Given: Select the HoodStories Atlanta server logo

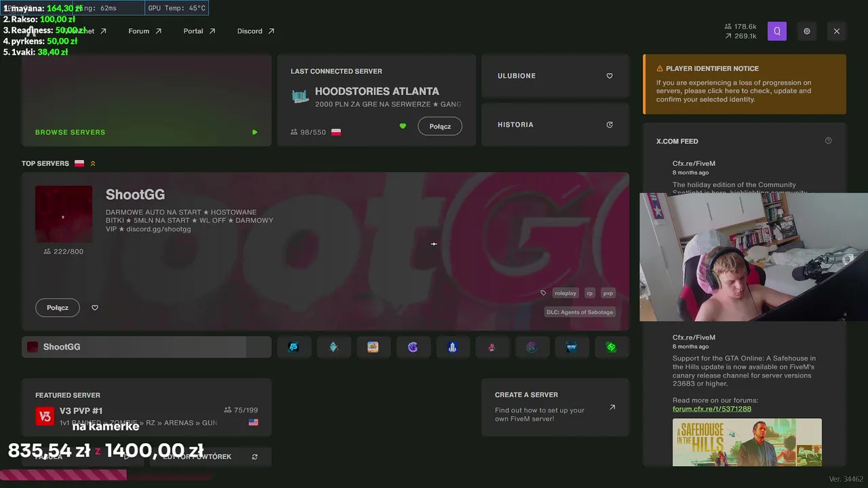Looking at the screenshot, I should (300, 96).
